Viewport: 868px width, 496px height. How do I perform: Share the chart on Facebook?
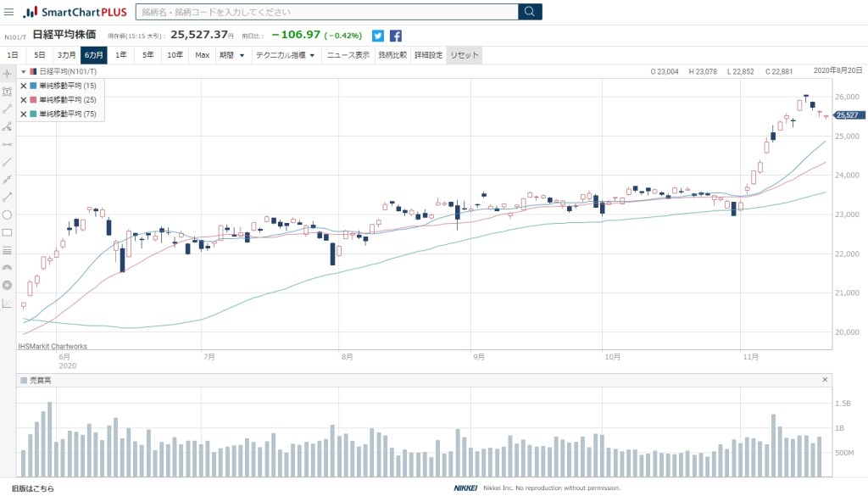396,36
